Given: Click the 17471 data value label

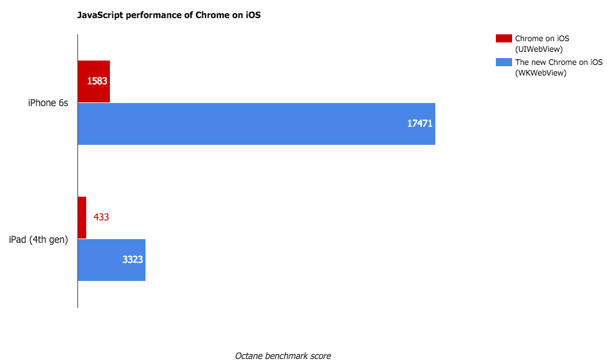Looking at the screenshot, I should tap(420, 124).
